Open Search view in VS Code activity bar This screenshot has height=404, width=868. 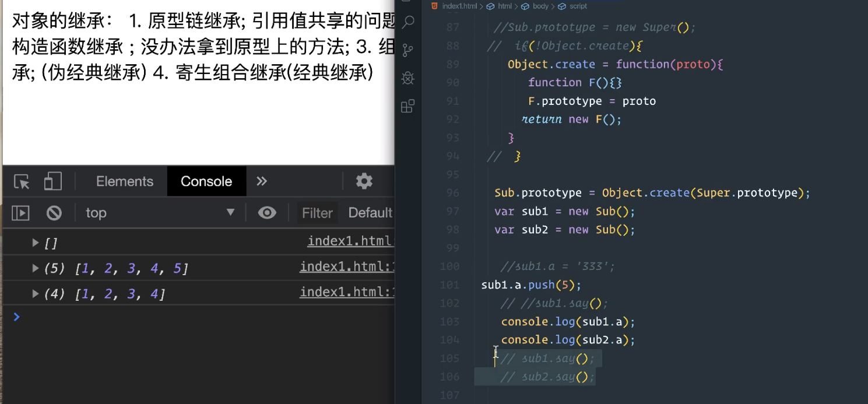point(408,22)
